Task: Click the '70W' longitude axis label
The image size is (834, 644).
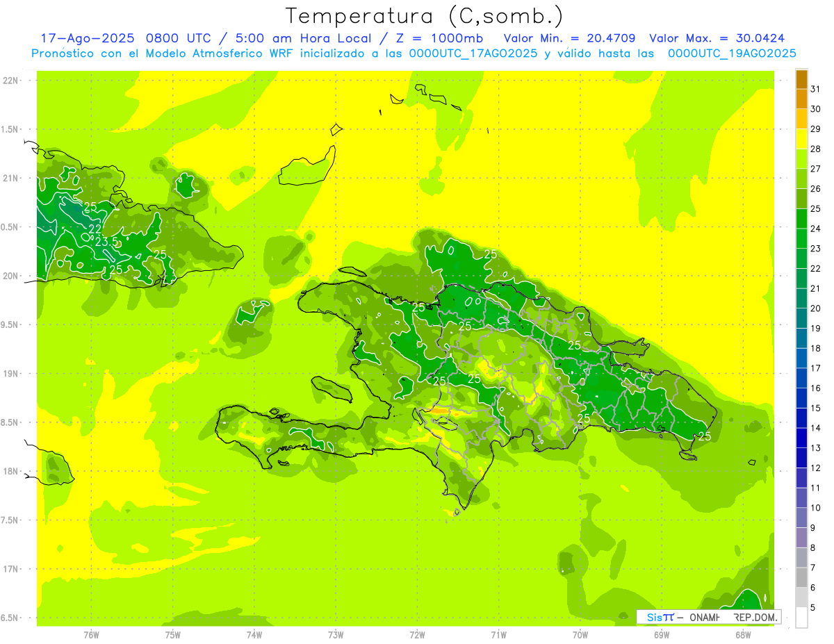Action: click(x=580, y=635)
